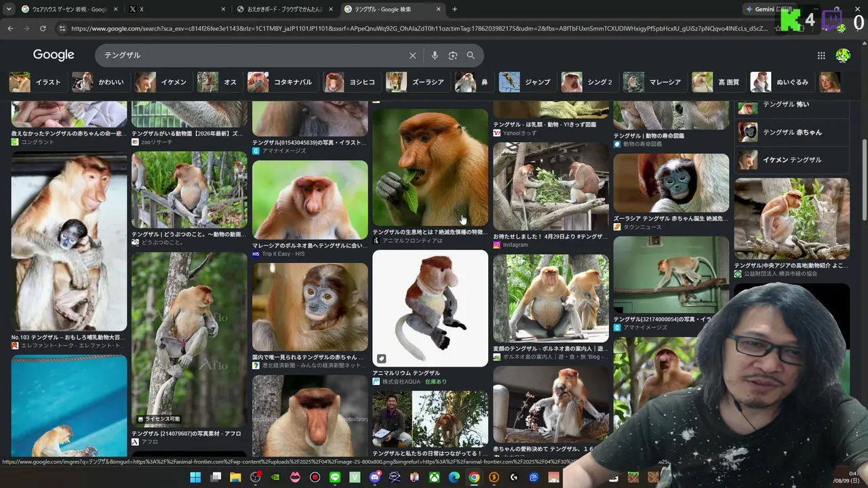Clear the search box with the X icon
This screenshot has width=868, height=488.
pyautogui.click(x=412, y=56)
